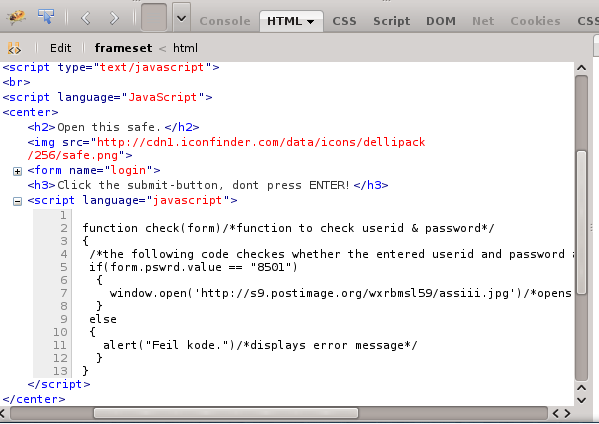Open the dropdown chevron beside Console
This screenshot has width=599, height=424.
pos(181,18)
